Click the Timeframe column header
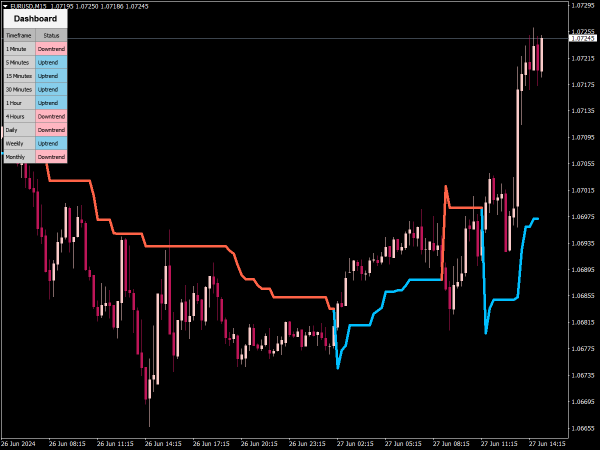The width and height of the screenshot is (600, 450). 20,35
